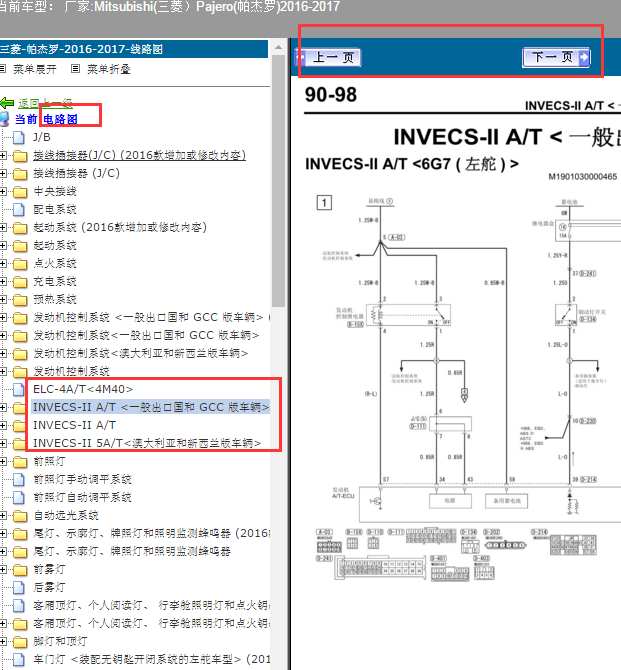The height and width of the screenshot is (670, 621).
Task: Expand 接线插接器(J/C) (2016款增加或修改内容) folder
Action: (3, 156)
